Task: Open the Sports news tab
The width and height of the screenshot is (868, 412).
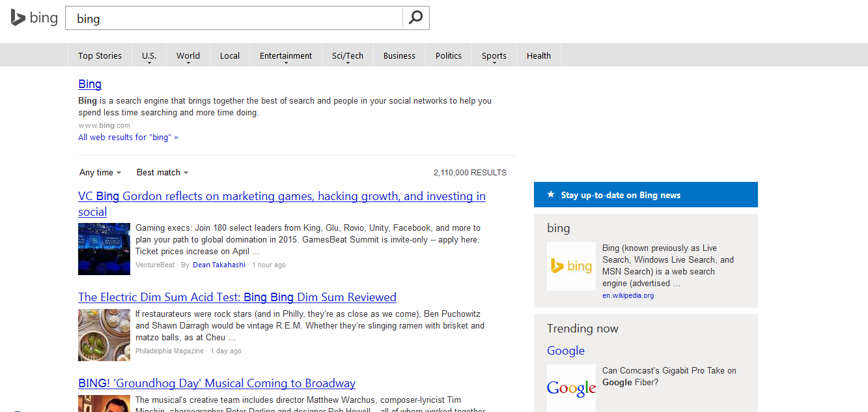Action: [x=494, y=55]
